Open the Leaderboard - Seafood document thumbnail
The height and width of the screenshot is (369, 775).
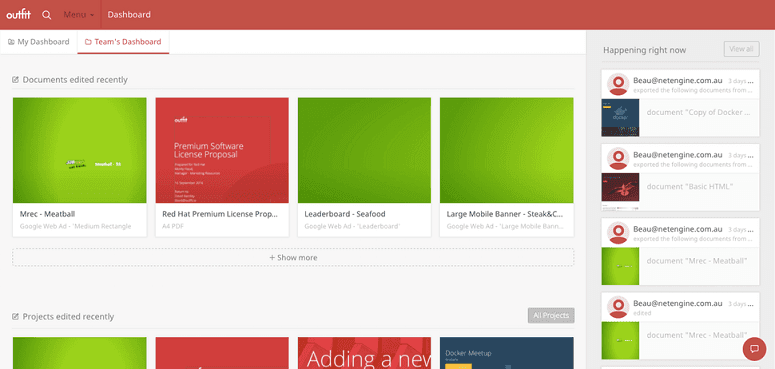[x=364, y=150]
